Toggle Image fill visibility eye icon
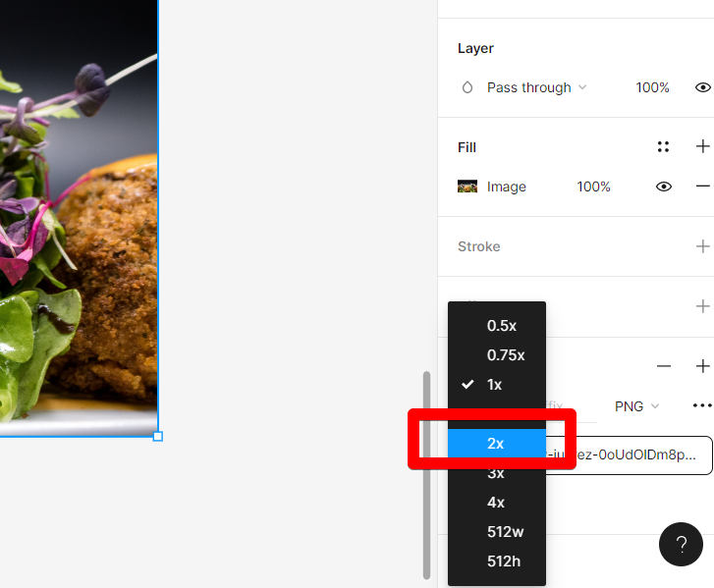714x588 pixels. pos(664,187)
